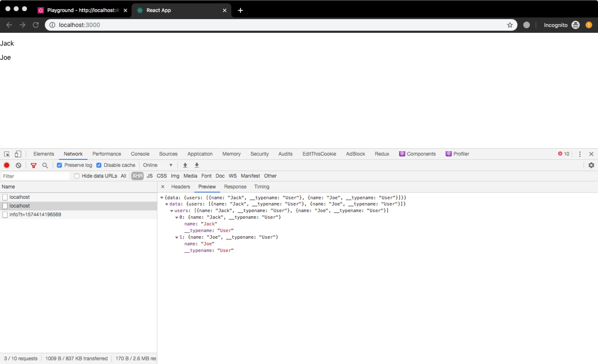
Task: Switch to the Console tab
Action: 140,154
